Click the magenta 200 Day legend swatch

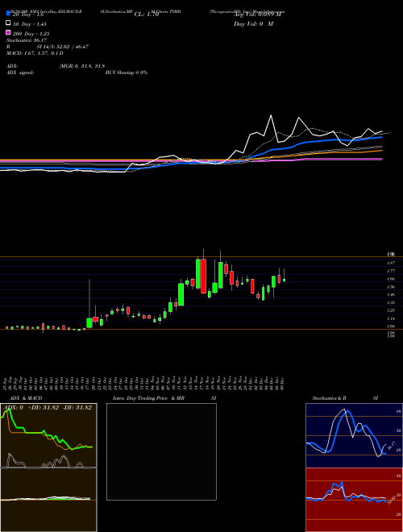(8, 32)
